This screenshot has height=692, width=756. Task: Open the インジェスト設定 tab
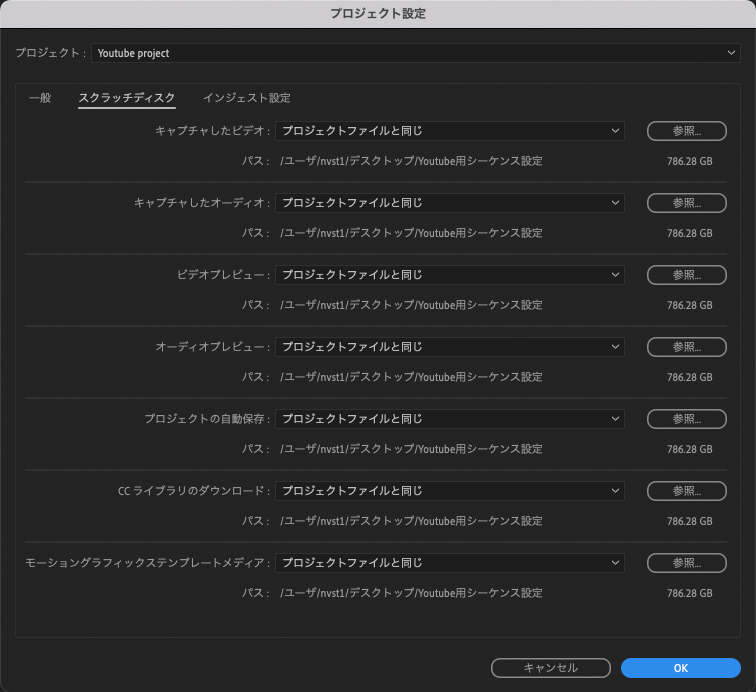(x=247, y=98)
